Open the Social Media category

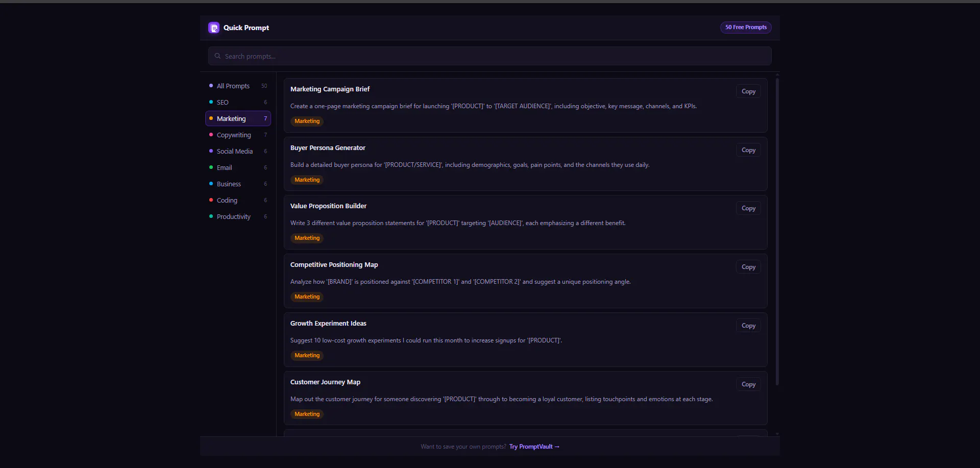click(x=238, y=151)
